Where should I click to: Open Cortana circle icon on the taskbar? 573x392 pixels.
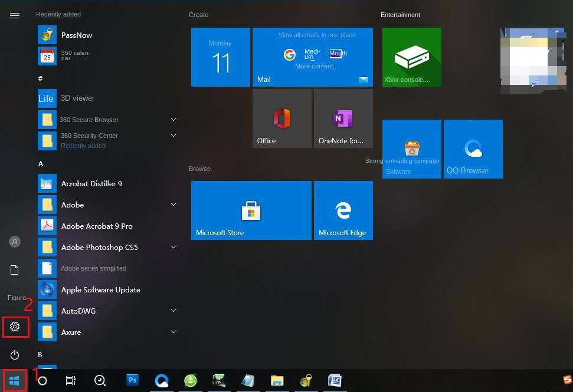[42, 381]
